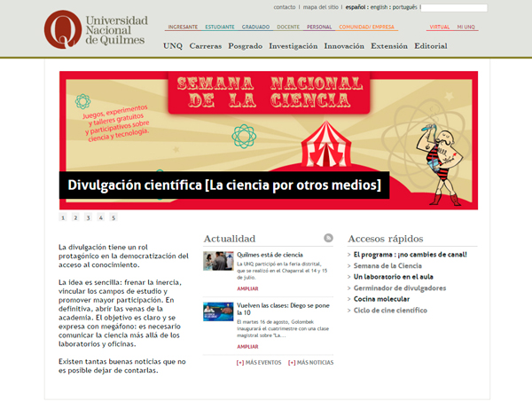Click AMPLIAR under Vuelven las clases
Screen dimensions: 532x402
[247, 347]
